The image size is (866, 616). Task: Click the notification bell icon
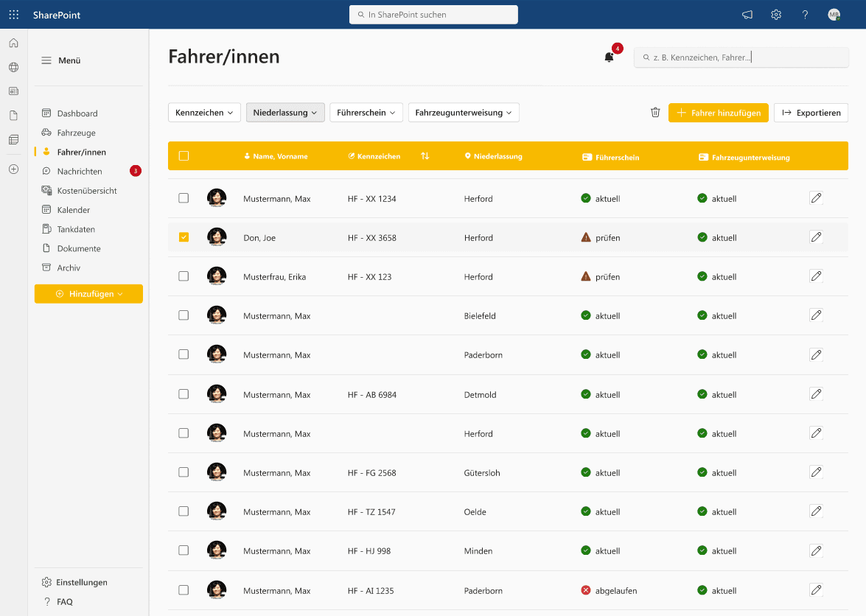[609, 57]
